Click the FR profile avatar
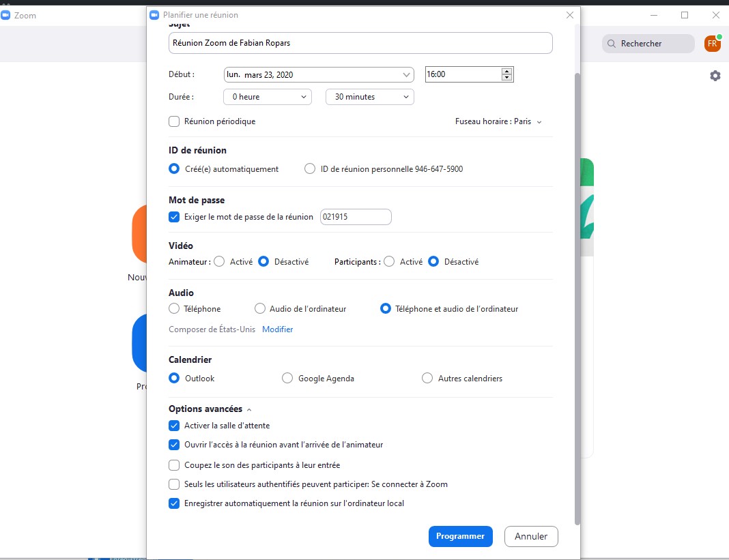 pyautogui.click(x=712, y=43)
